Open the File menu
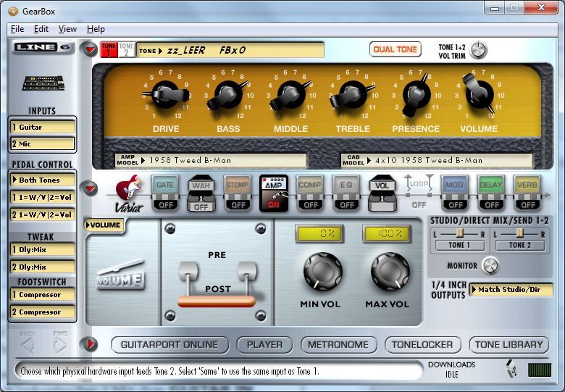 [17, 29]
